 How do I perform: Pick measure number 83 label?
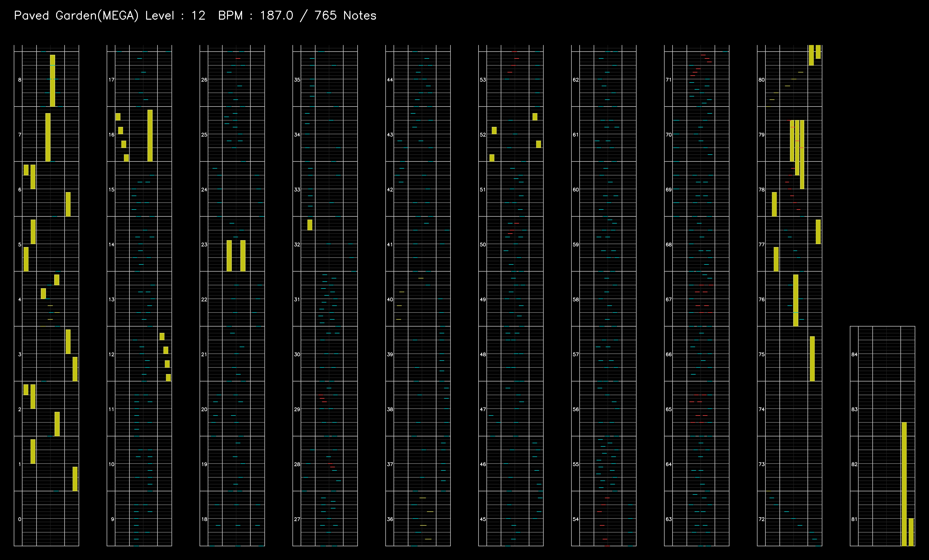pos(854,409)
